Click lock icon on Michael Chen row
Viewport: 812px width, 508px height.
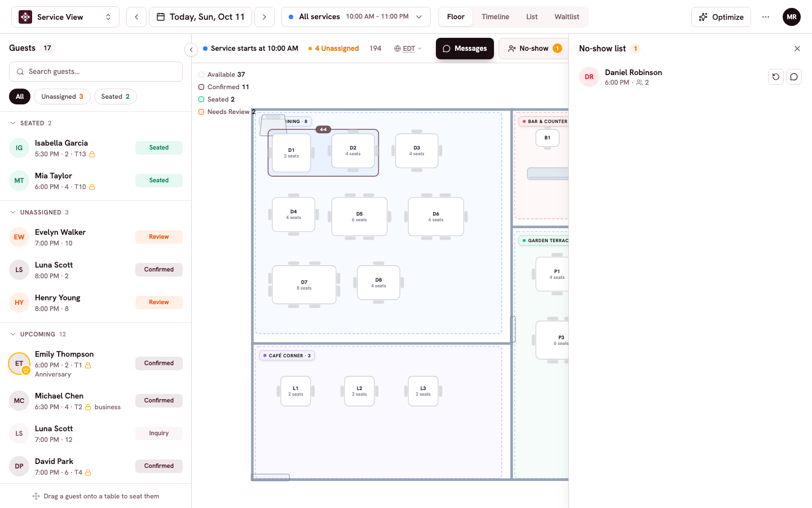(88, 407)
